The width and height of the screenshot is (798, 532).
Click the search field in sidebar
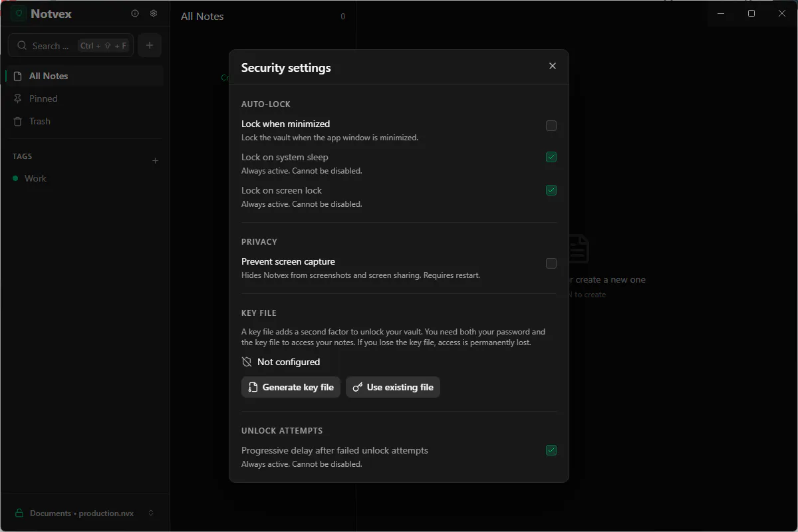click(70, 45)
